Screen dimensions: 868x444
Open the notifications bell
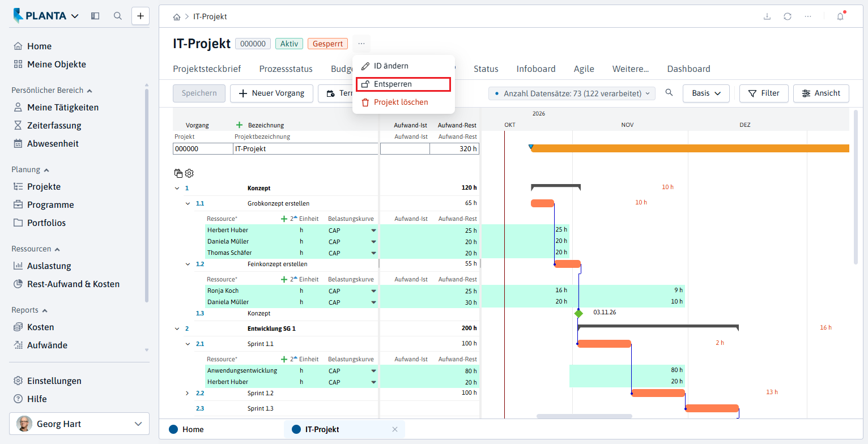click(840, 16)
